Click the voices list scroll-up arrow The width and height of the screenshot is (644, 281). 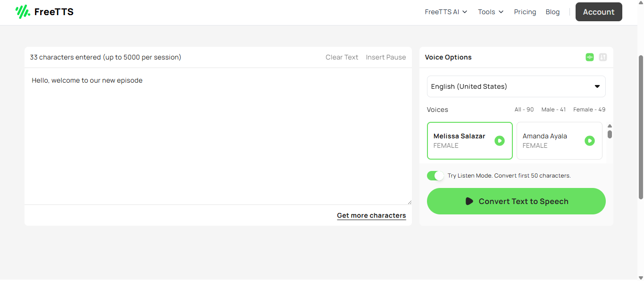tap(610, 126)
